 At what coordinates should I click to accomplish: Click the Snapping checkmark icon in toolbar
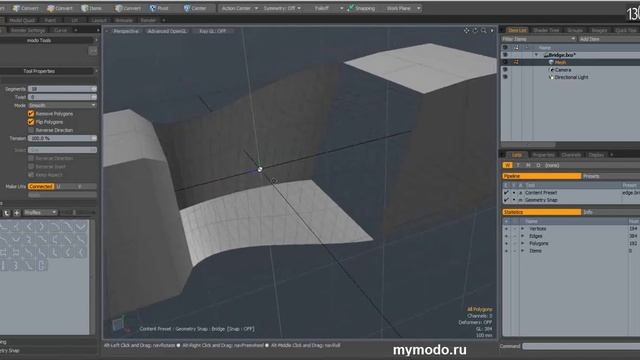[351, 8]
